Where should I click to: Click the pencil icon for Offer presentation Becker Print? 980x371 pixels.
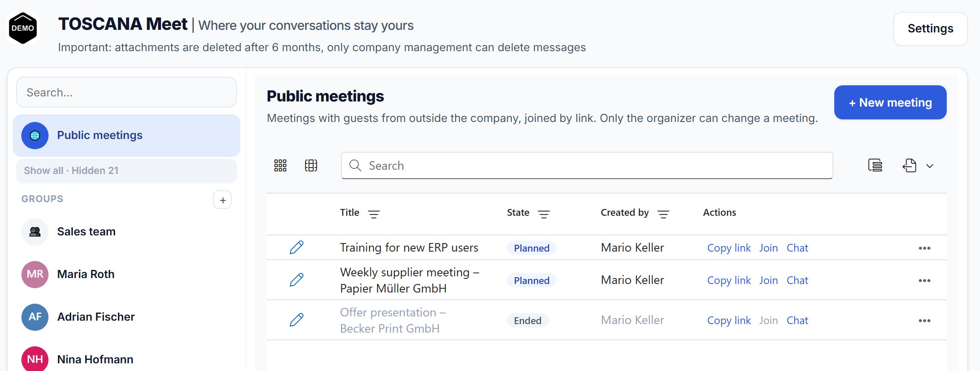tap(297, 320)
